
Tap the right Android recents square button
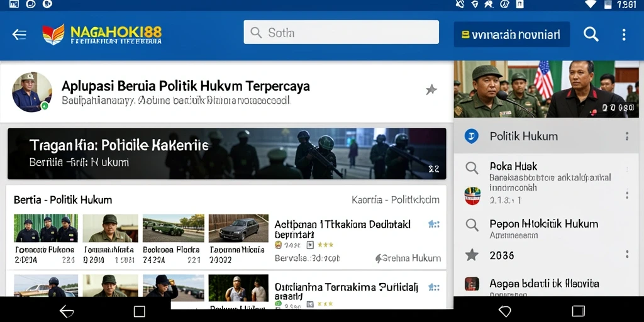point(579,311)
